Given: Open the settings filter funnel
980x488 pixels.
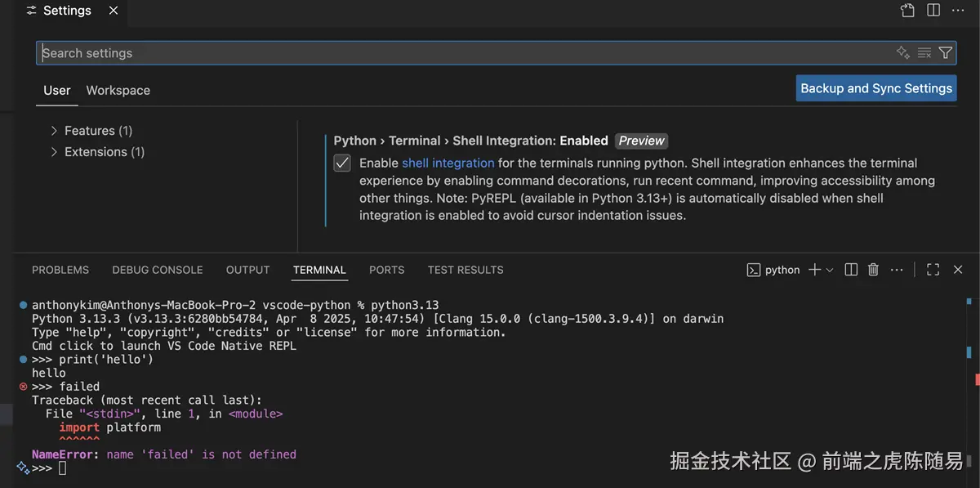Looking at the screenshot, I should (946, 53).
